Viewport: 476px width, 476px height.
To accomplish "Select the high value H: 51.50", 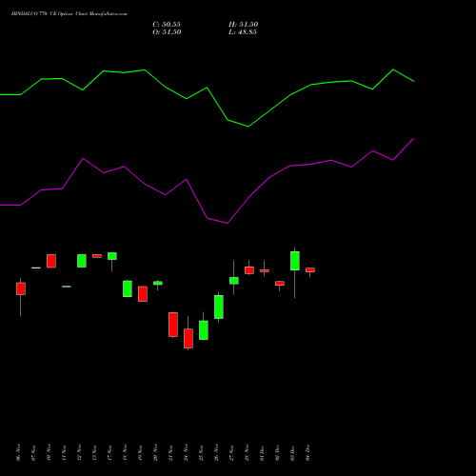I will [x=243, y=25].
